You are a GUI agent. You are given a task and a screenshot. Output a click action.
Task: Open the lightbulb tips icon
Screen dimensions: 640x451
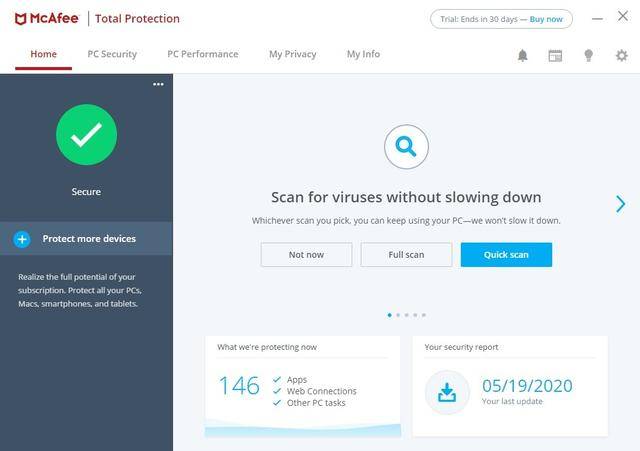[x=588, y=55]
